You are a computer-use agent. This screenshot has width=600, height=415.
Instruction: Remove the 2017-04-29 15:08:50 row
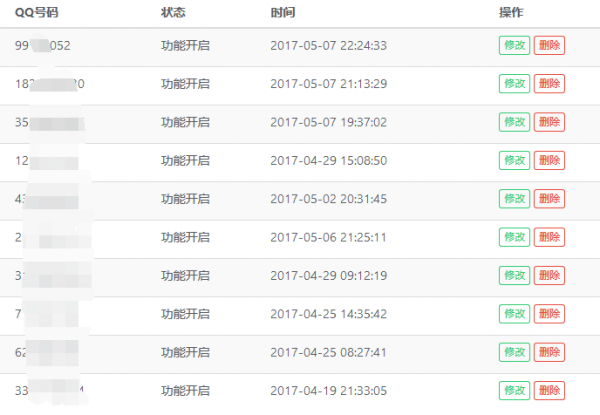coord(549,160)
